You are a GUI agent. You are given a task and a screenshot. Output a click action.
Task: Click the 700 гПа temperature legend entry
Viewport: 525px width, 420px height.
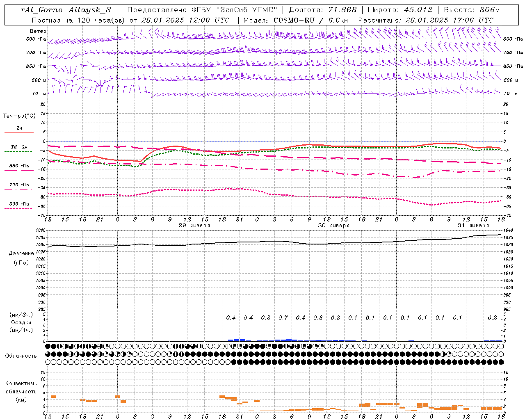point(19,185)
